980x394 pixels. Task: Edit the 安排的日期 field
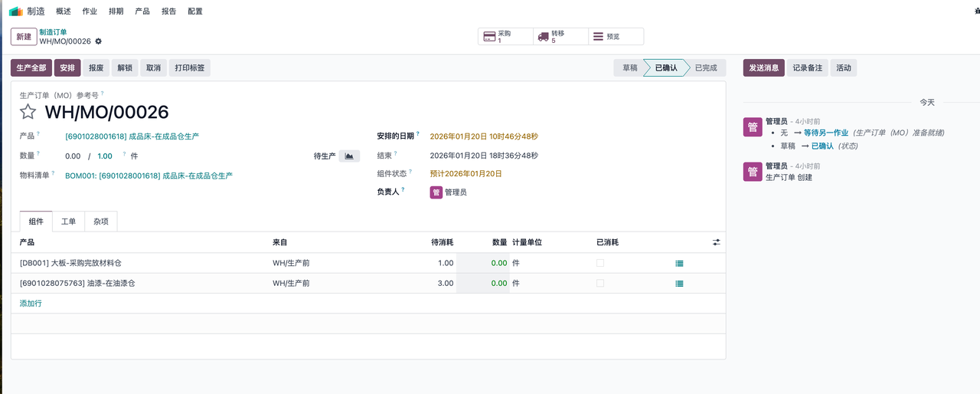click(484, 136)
